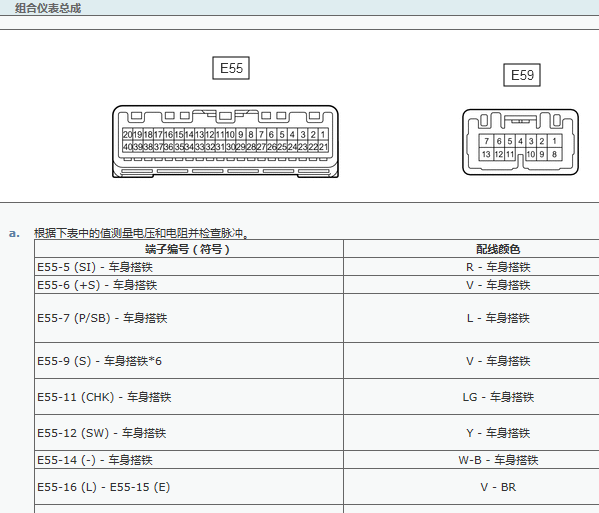This screenshot has height=513, width=599.
Task: Click column header 配线颜色
Action: coord(471,249)
